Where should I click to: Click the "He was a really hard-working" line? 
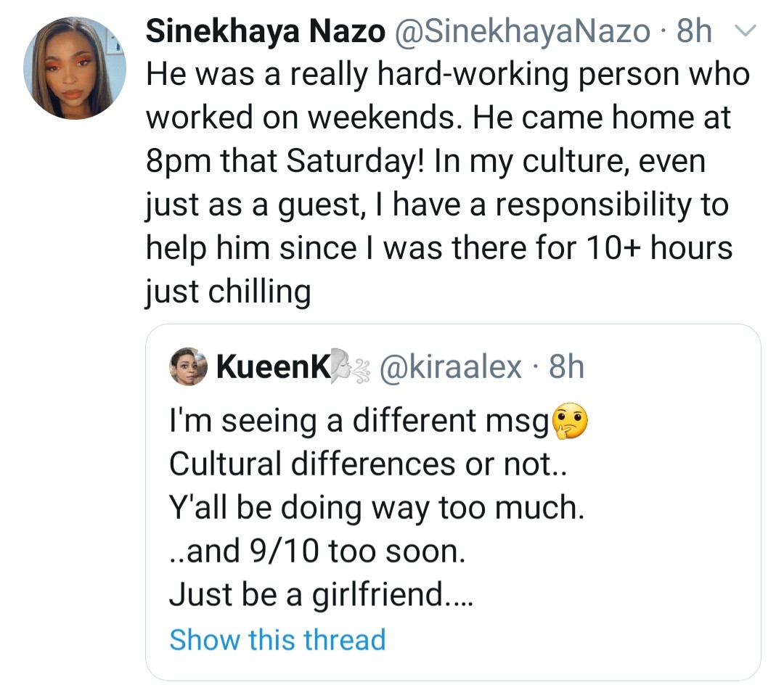tap(447, 75)
